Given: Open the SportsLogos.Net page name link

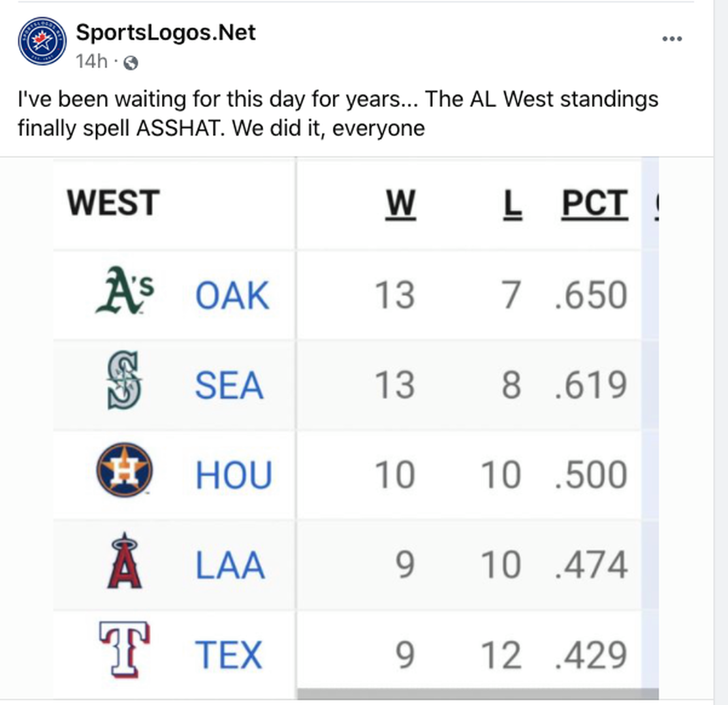Looking at the screenshot, I should click(x=166, y=33).
